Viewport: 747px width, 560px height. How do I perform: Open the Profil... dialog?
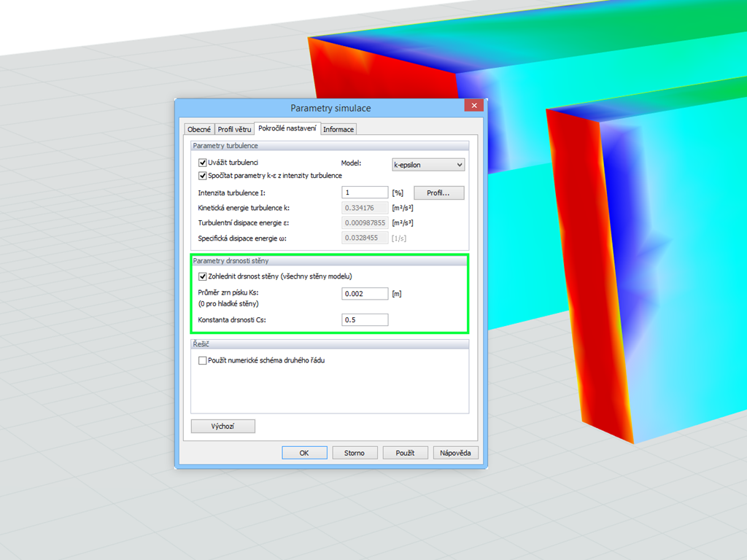coord(438,192)
